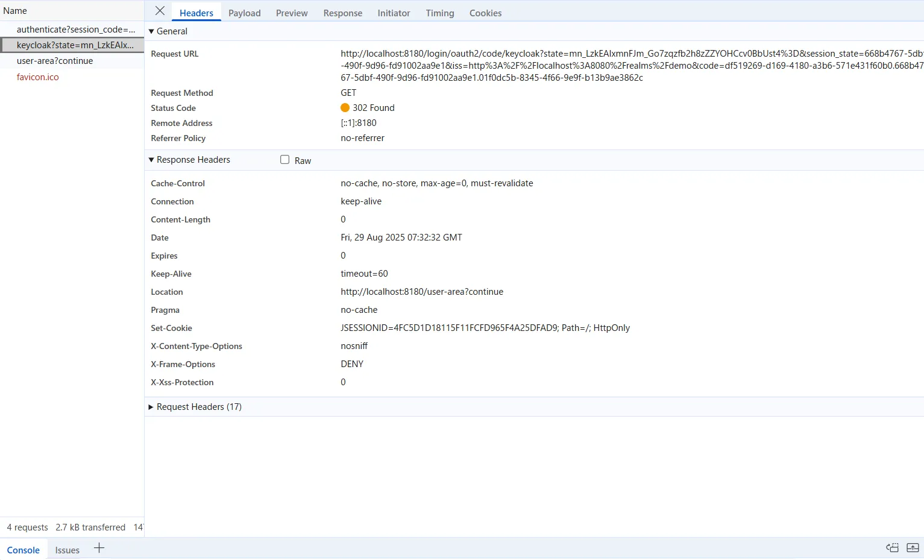Go to the Response tab
Image resolution: width=924 pixels, height=560 pixels.
pyautogui.click(x=342, y=13)
